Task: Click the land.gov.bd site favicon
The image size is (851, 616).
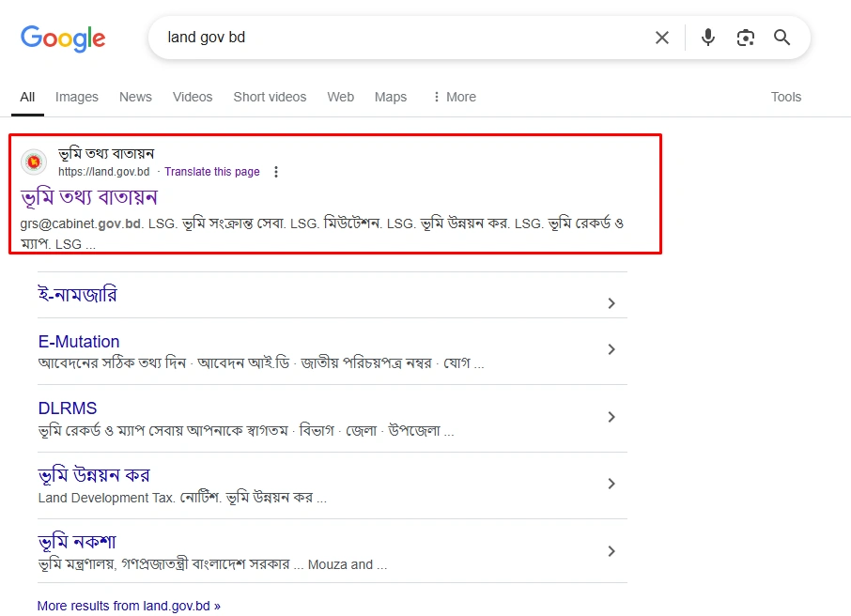Action: click(x=34, y=162)
